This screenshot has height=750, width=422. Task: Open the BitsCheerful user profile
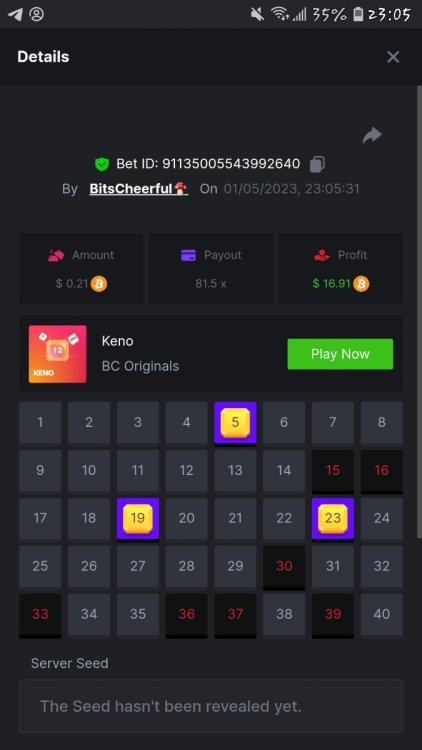[138, 189]
